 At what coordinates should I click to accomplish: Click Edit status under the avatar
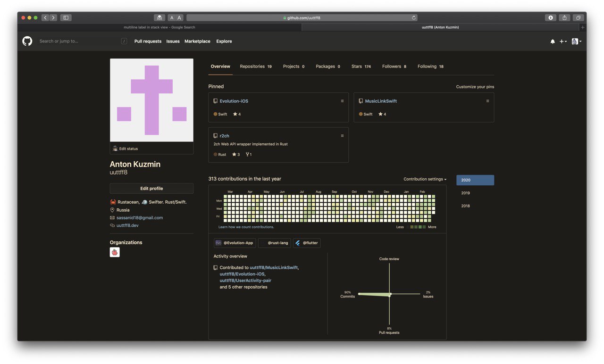tap(126, 149)
